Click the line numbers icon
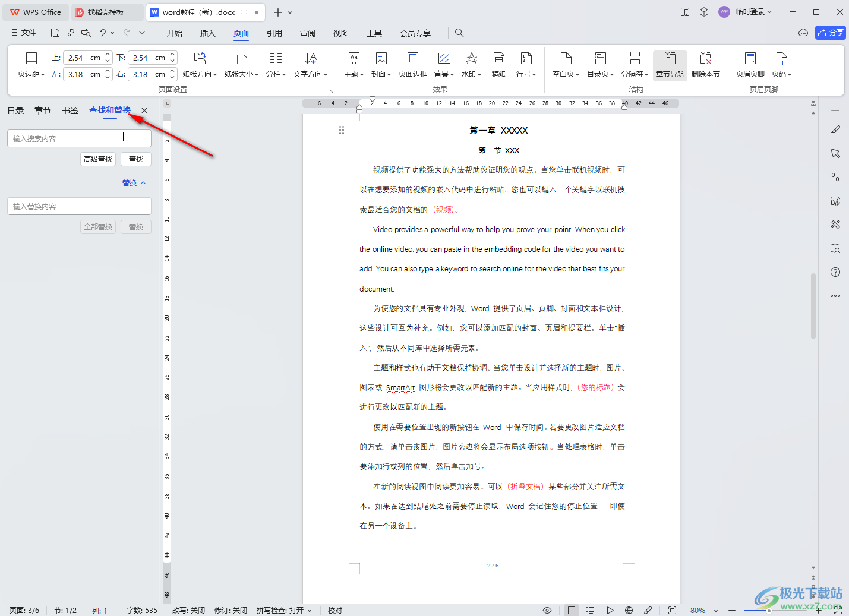This screenshot has width=849, height=616. point(526,58)
